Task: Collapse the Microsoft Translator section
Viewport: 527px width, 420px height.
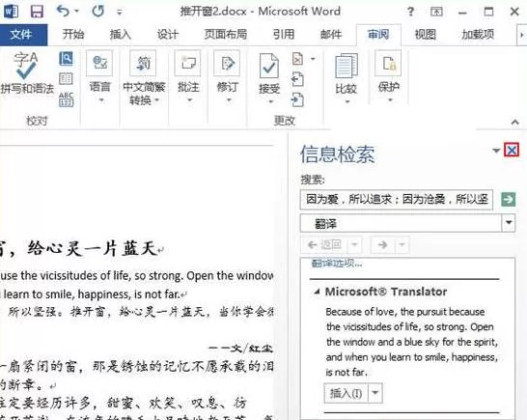Action: point(317,292)
